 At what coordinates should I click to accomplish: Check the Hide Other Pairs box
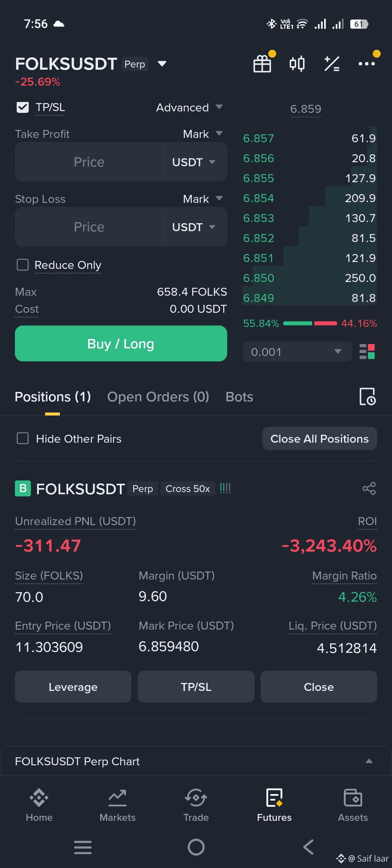coord(23,438)
